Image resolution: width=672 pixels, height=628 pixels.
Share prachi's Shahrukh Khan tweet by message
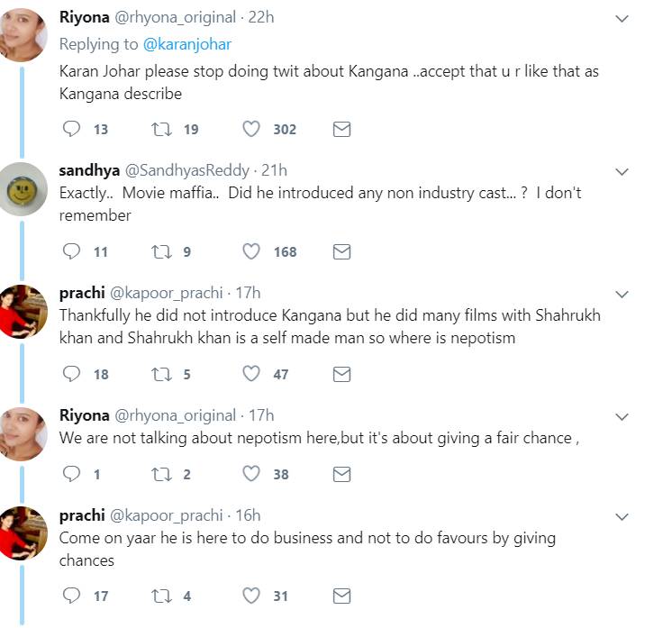(341, 374)
